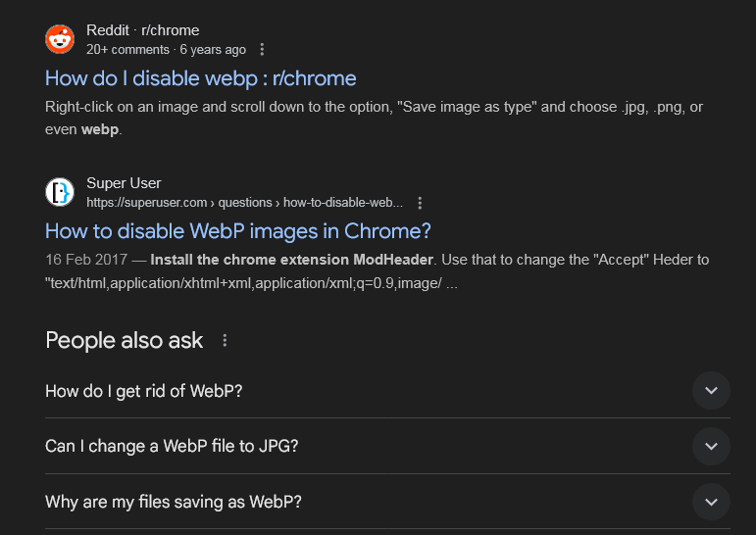Select the "Why are my files saving as WebP?" question
Image resolution: width=756 pixels, height=535 pixels.
pos(174,502)
